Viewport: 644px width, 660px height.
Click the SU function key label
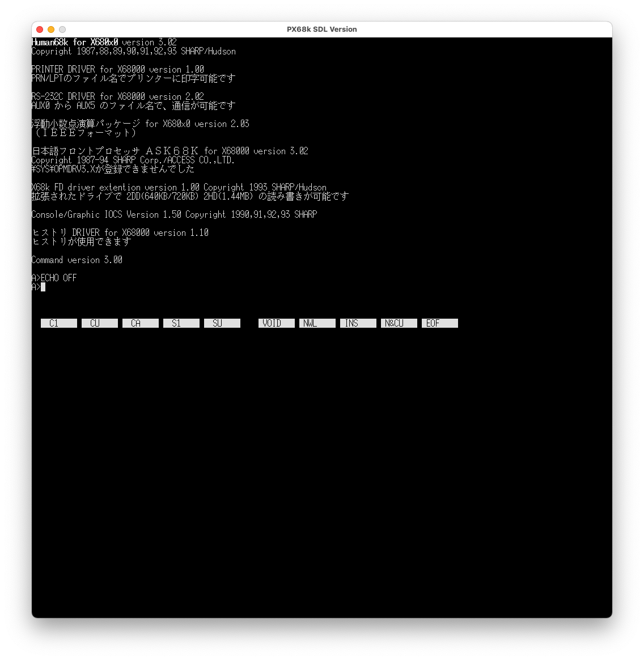[x=222, y=323]
